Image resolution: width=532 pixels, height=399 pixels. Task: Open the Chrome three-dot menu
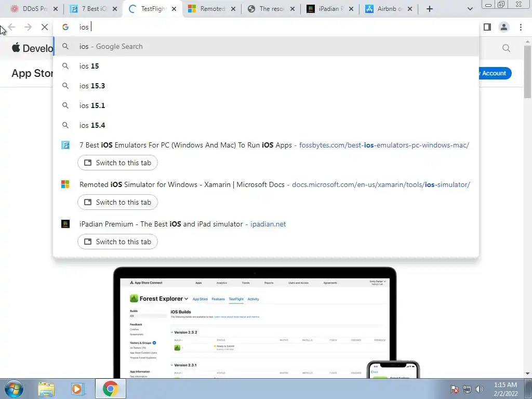point(521,27)
